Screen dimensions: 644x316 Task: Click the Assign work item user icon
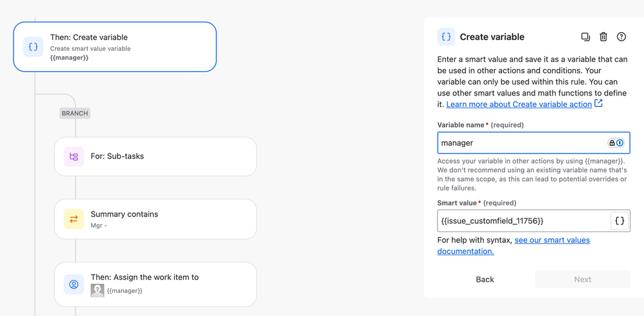pyautogui.click(x=74, y=284)
